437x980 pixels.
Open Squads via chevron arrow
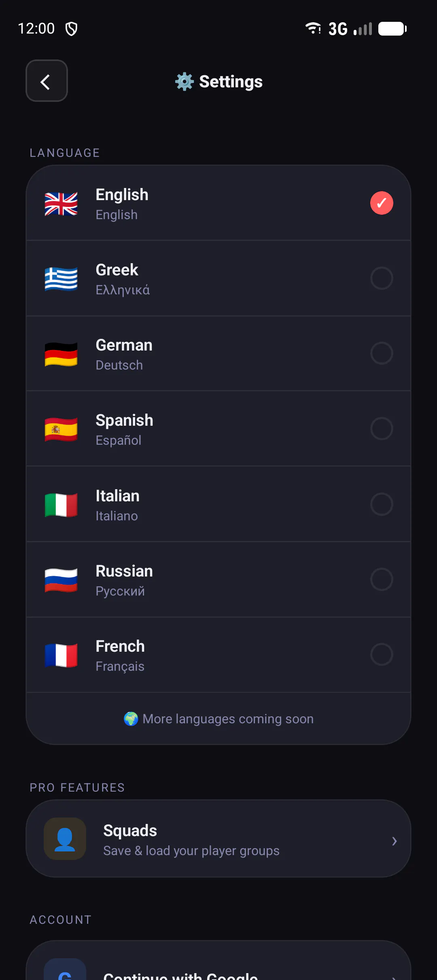click(395, 841)
